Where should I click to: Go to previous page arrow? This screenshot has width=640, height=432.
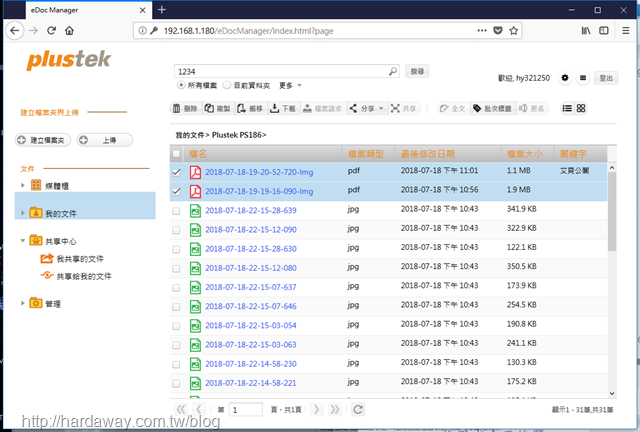199,409
